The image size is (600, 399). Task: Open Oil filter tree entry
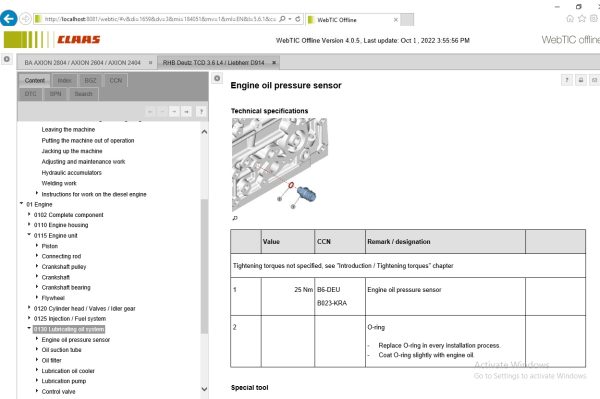[x=51, y=360]
